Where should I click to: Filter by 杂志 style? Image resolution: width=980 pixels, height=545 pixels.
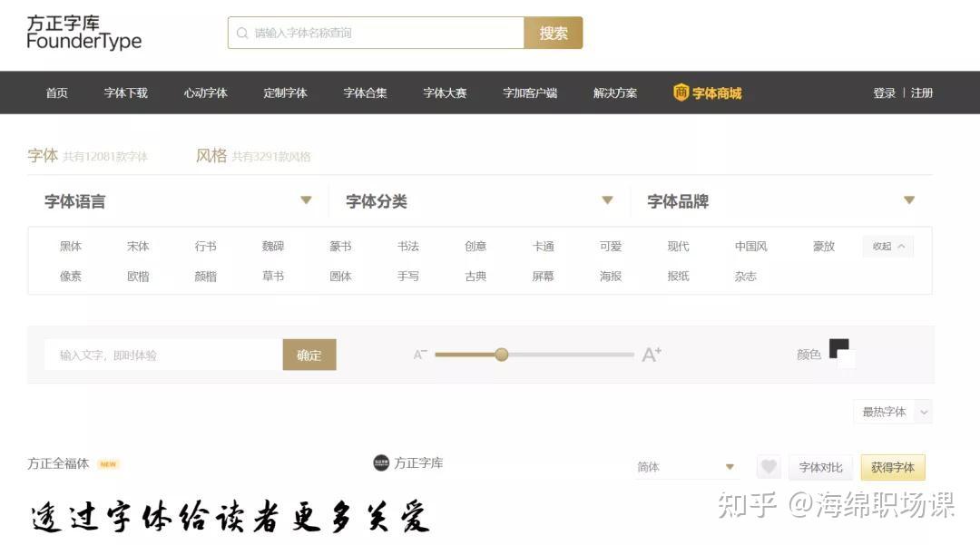click(x=746, y=276)
